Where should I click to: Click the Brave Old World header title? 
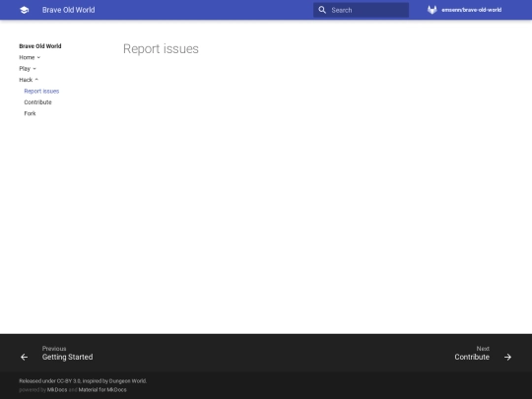[69, 10]
